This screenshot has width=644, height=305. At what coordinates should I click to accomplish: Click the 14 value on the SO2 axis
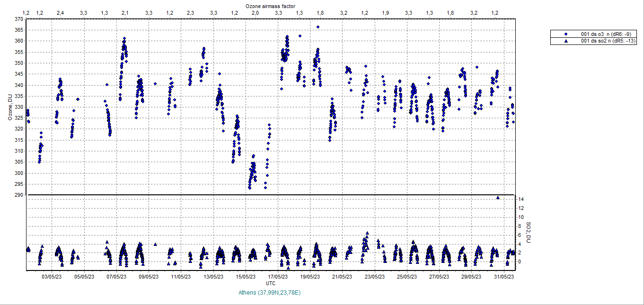[x=520, y=200]
